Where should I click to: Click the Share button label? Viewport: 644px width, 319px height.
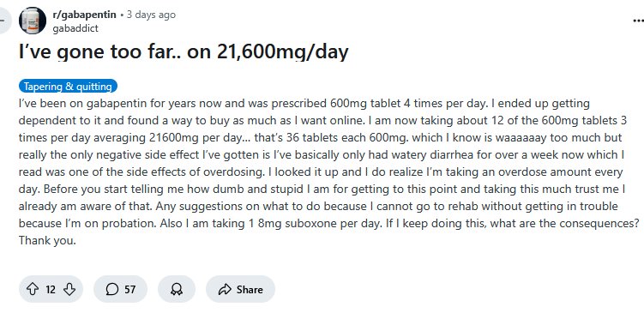[250, 290]
